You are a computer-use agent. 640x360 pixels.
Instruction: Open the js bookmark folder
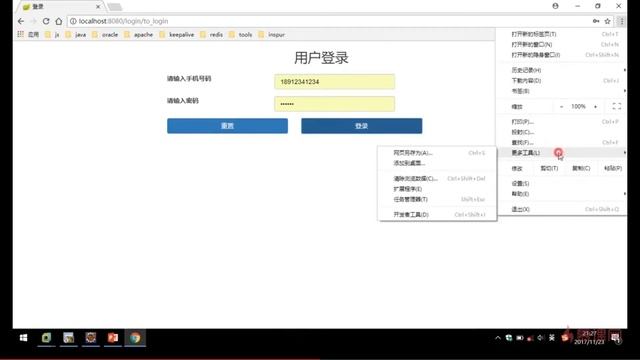[x=52, y=35]
